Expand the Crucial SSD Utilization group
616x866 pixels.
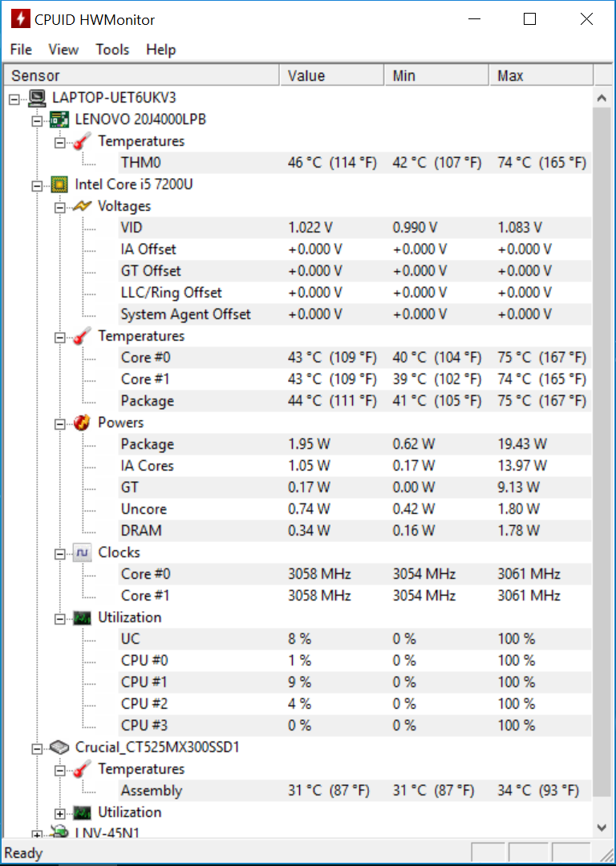pyautogui.click(x=59, y=814)
